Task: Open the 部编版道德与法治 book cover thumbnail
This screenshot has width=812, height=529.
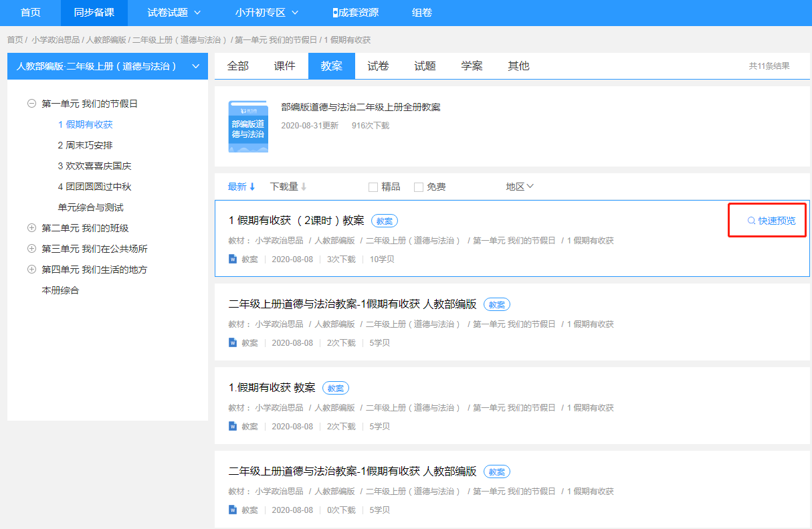Action: click(248, 126)
